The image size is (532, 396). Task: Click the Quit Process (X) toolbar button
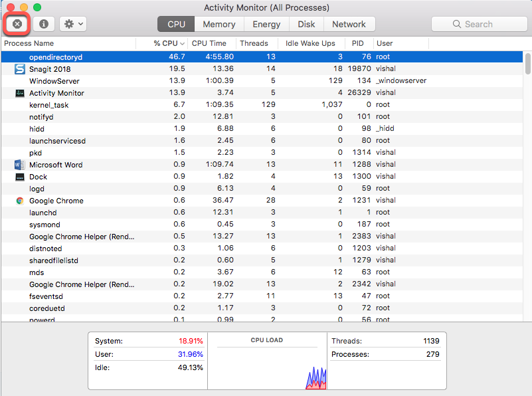coord(17,24)
